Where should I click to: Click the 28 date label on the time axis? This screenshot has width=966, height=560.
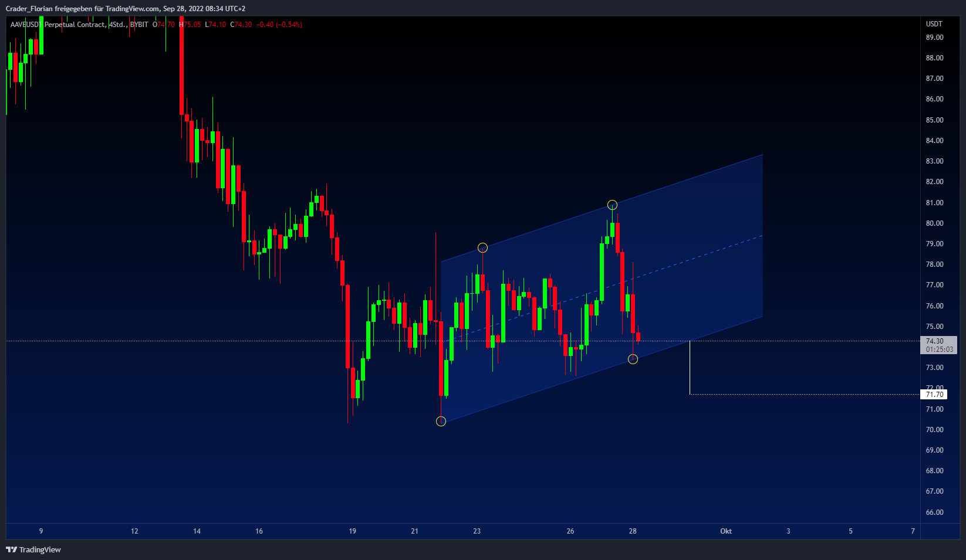[633, 531]
